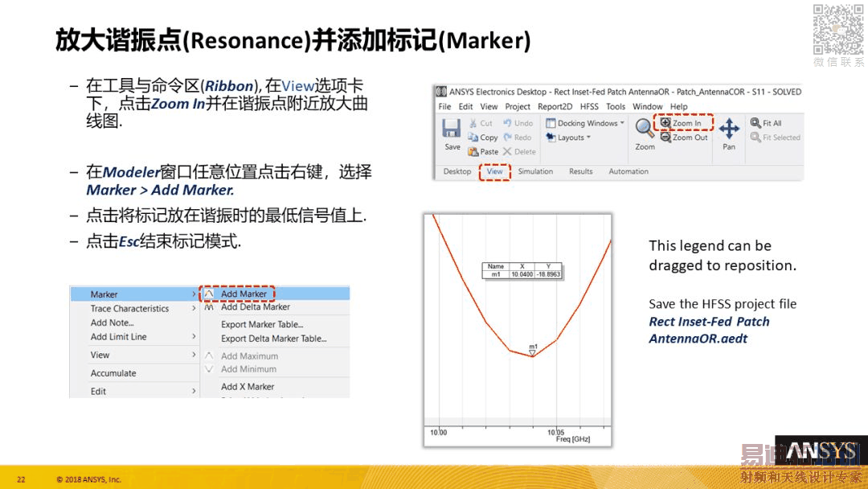The height and width of the screenshot is (489, 868).
Task: Click X value 10.0400 in legend
Action: point(522,274)
